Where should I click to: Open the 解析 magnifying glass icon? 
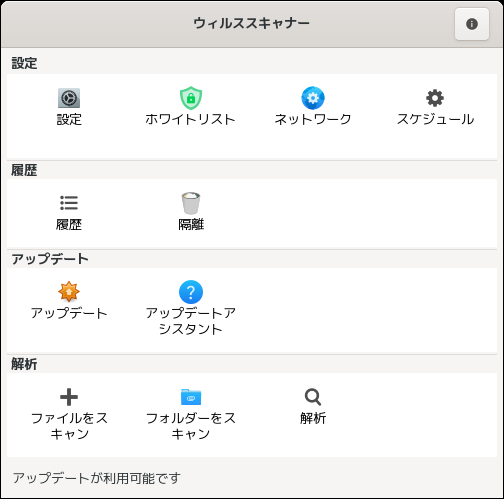tap(313, 397)
